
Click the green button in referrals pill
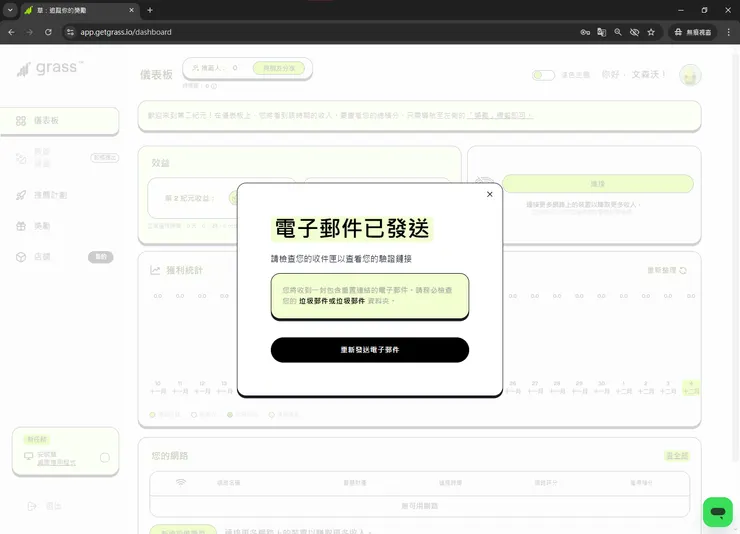coord(278,68)
